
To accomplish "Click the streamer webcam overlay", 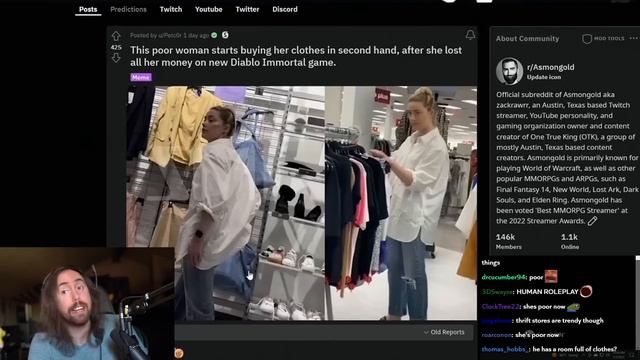I will point(87,304).
